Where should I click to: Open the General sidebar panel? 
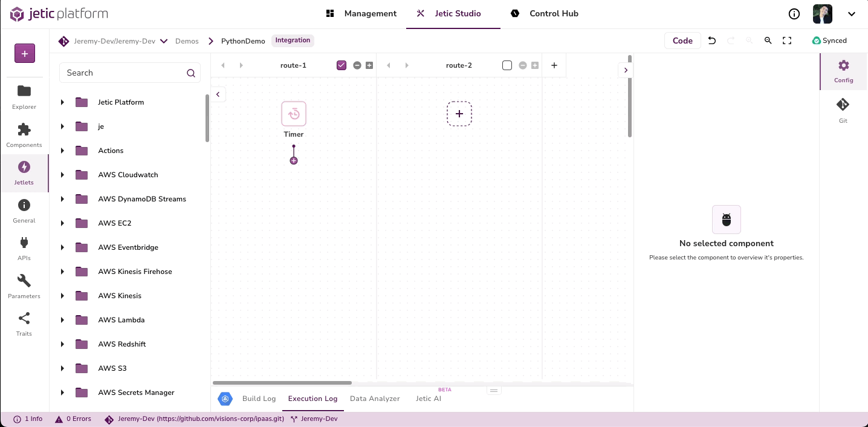(x=24, y=210)
